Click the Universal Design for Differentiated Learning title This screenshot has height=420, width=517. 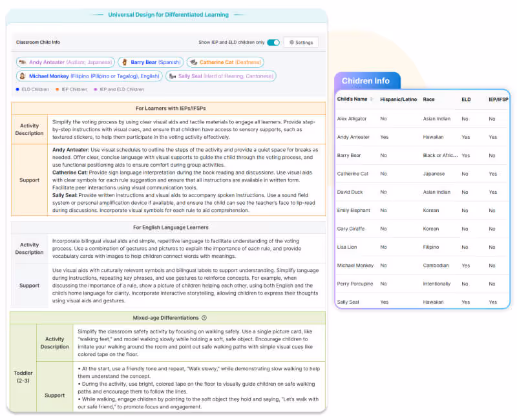[168, 15]
